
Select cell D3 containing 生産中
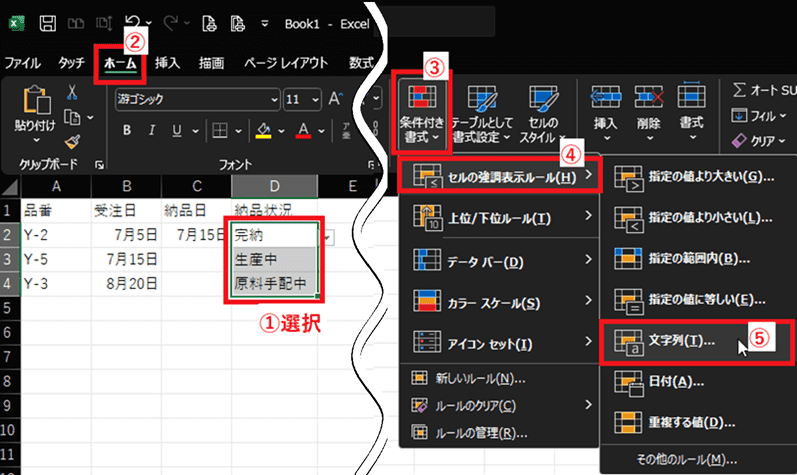click(270, 258)
